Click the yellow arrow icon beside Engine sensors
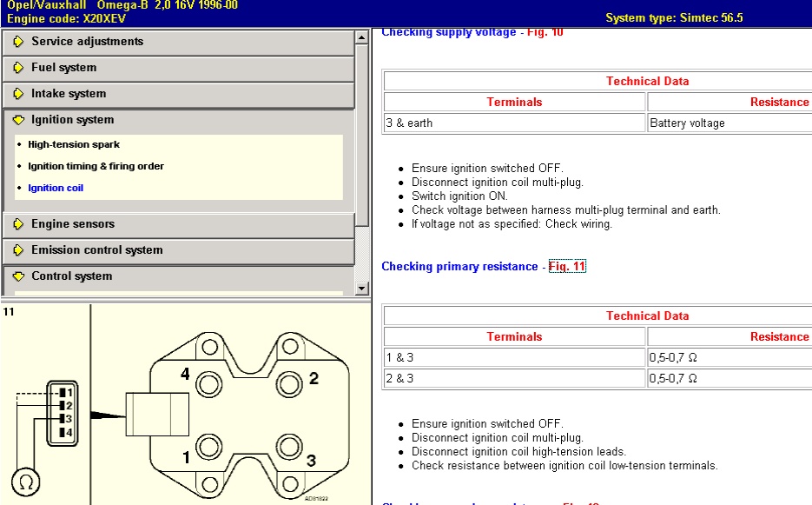The width and height of the screenshot is (812, 505). click(18, 224)
